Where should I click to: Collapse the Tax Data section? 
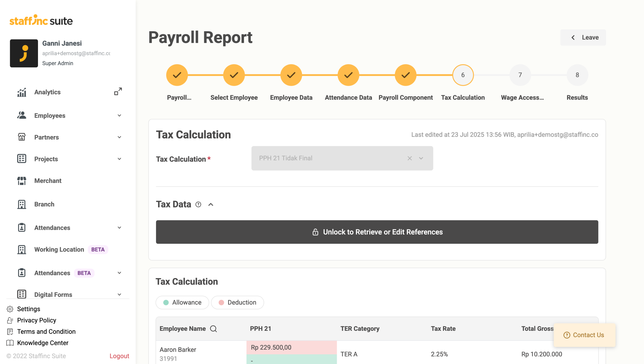pyautogui.click(x=211, y=205)
